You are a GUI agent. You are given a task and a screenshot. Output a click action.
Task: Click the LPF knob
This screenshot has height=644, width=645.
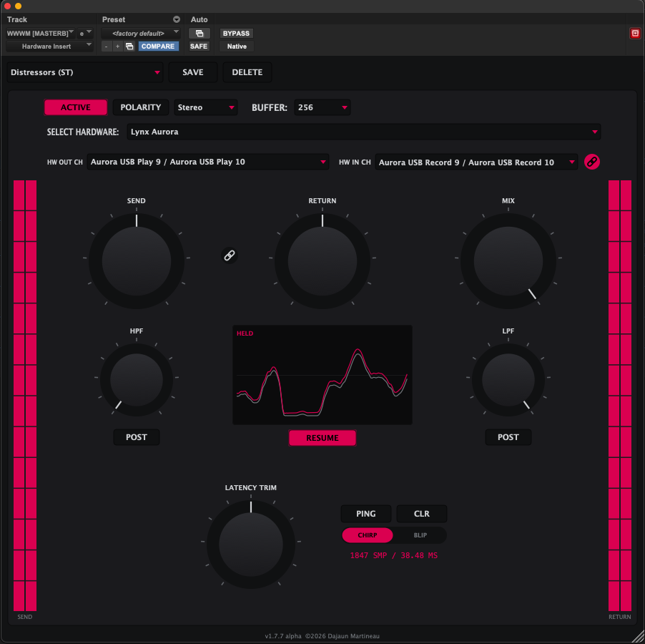[x=508, y=380]
